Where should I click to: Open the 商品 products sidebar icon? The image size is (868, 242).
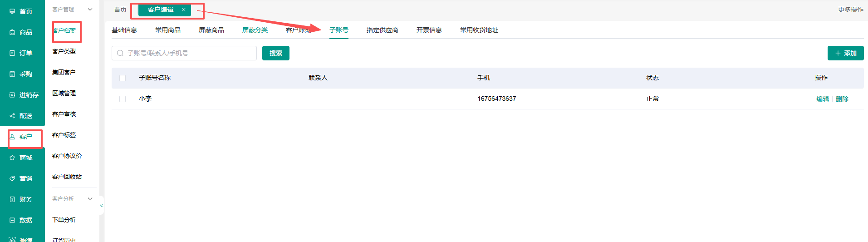click(12, 32)
